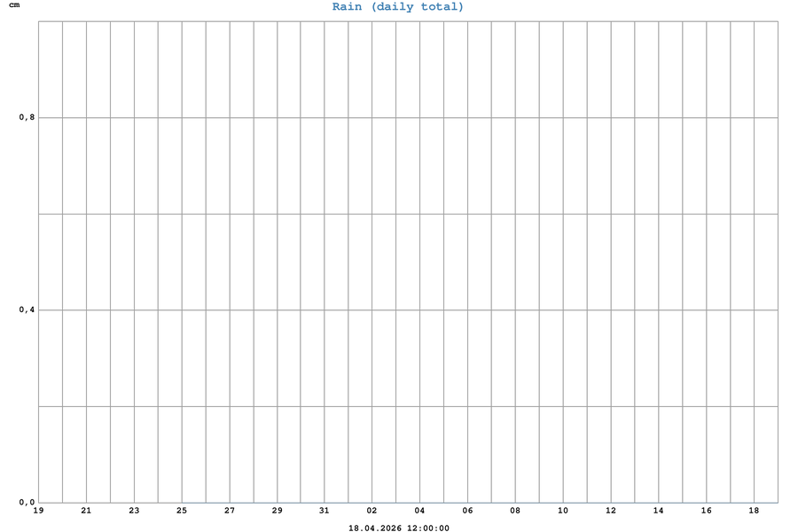The image size is (798, 532).
Task: Select the x-axis date label 08
Action: coord(515,511)
